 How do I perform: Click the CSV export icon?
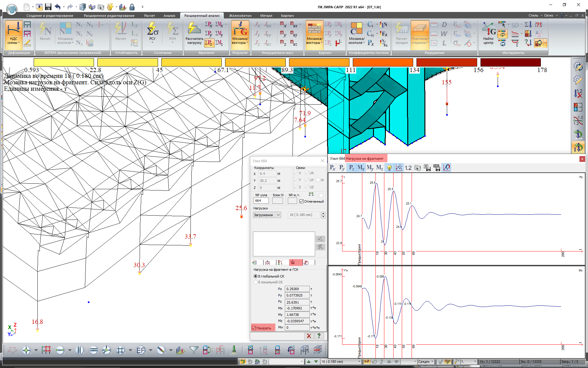[437, 168]
